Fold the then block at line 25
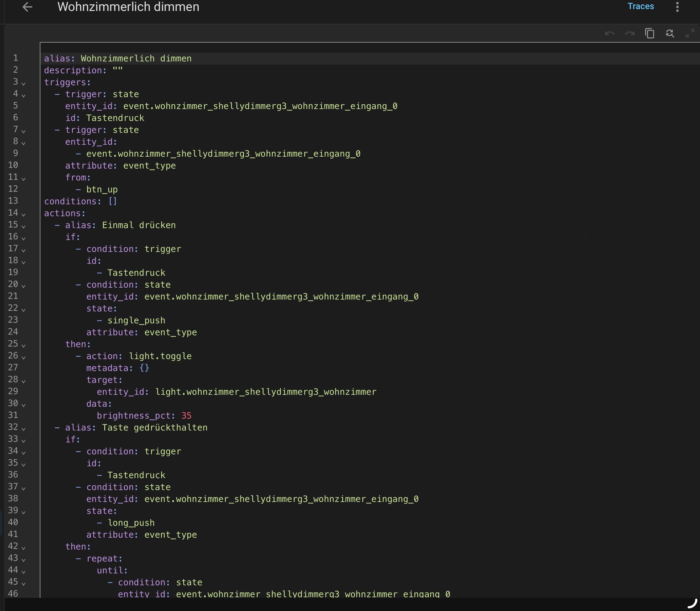This screenshot has height=611, width=700. click(23, 345)
